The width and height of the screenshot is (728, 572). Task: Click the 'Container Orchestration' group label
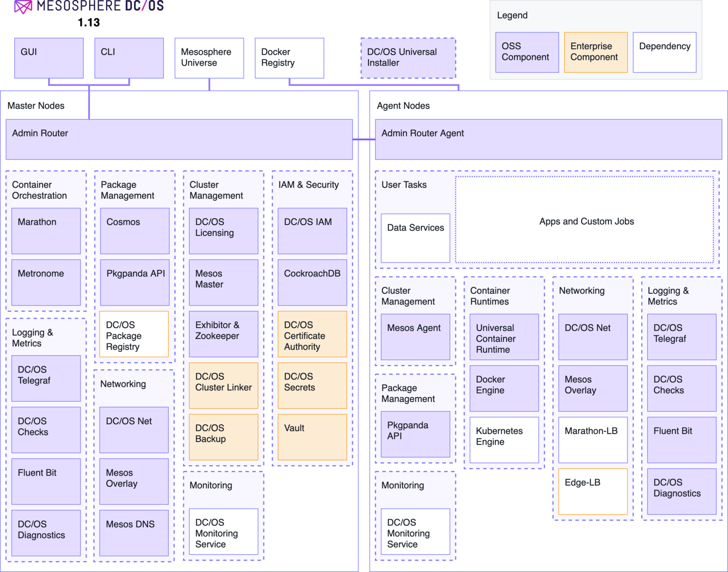(x=39, y=190)
